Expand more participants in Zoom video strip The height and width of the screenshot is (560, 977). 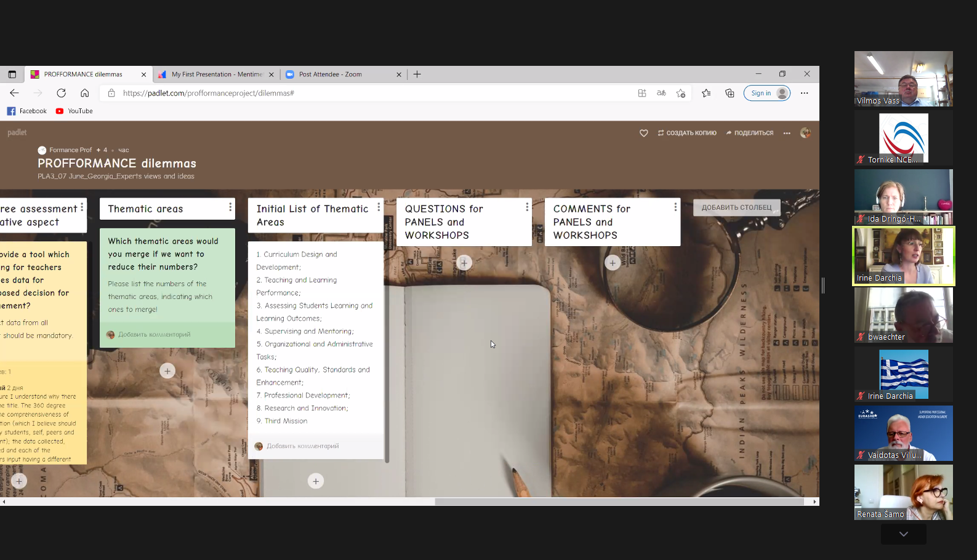[903, 534]
